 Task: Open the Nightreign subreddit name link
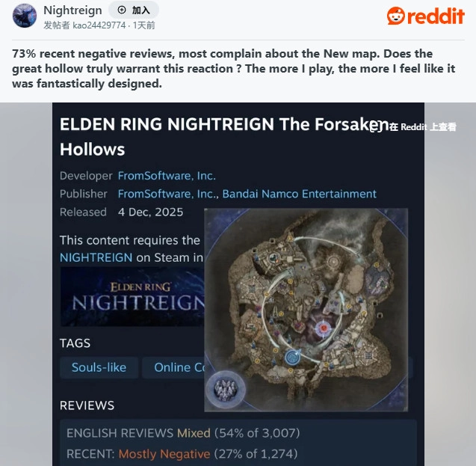click(x=72, y=10)
